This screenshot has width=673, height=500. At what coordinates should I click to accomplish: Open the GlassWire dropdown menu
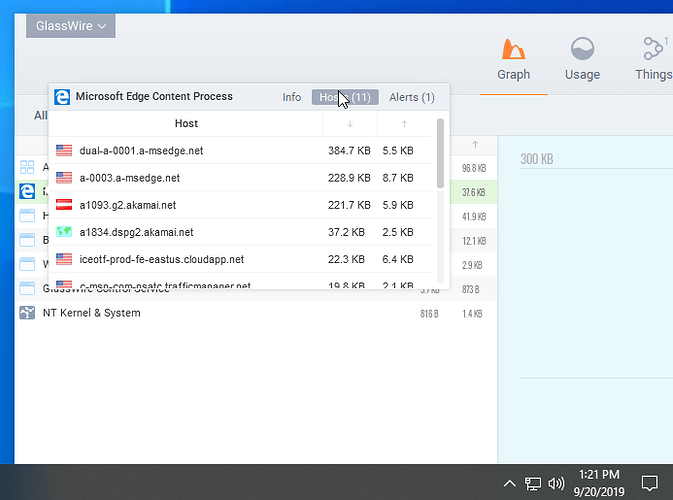[x=70, y=26]
